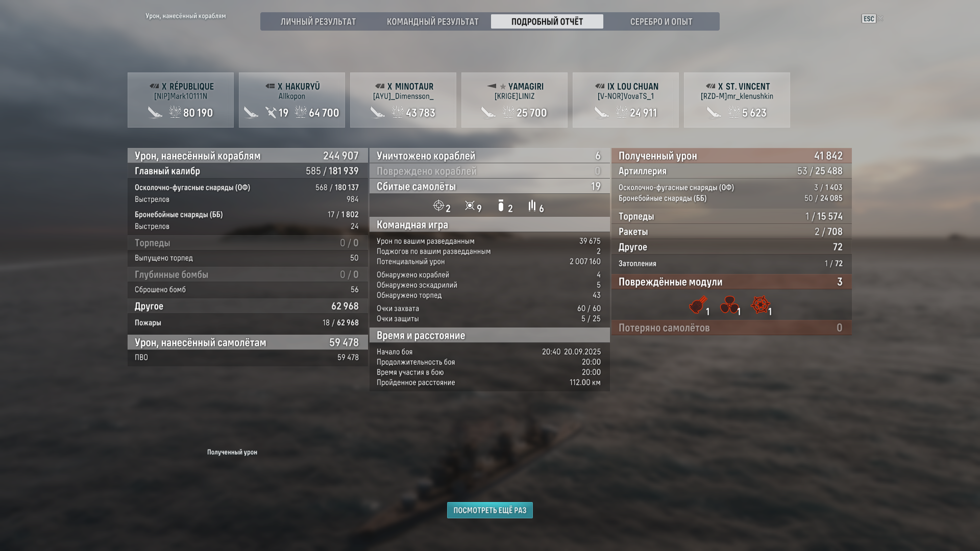This screenshot has height=551, width=980.
Task: Click the bomber shot down icon
Action: 501,206
